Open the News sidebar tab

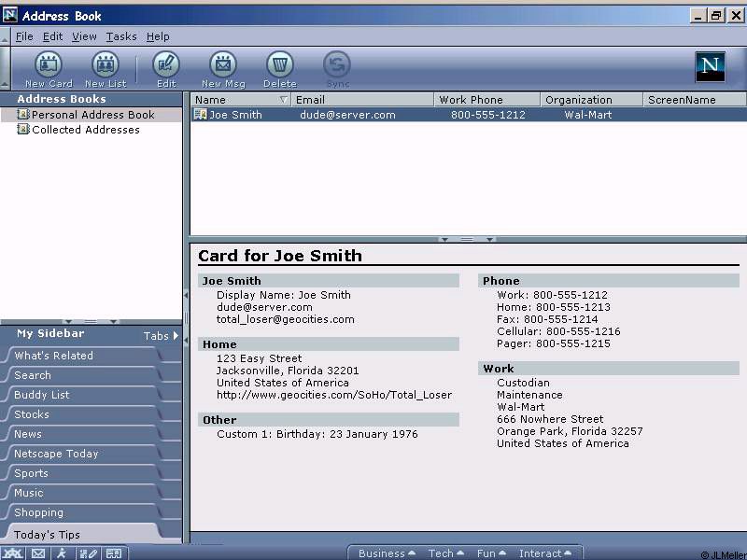coord(83,434)
